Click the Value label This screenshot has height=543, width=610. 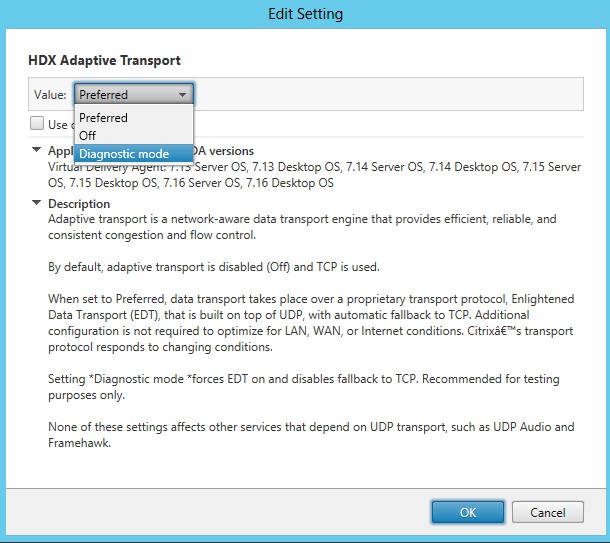tap(49, 95)
